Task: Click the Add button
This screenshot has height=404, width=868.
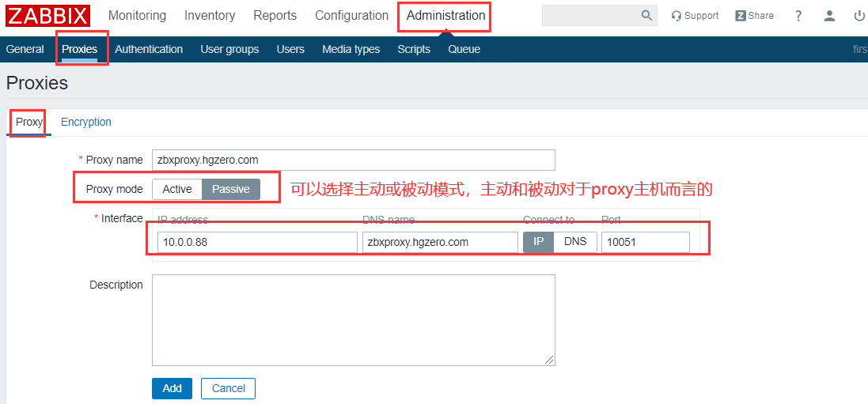Action: (172, 388)
